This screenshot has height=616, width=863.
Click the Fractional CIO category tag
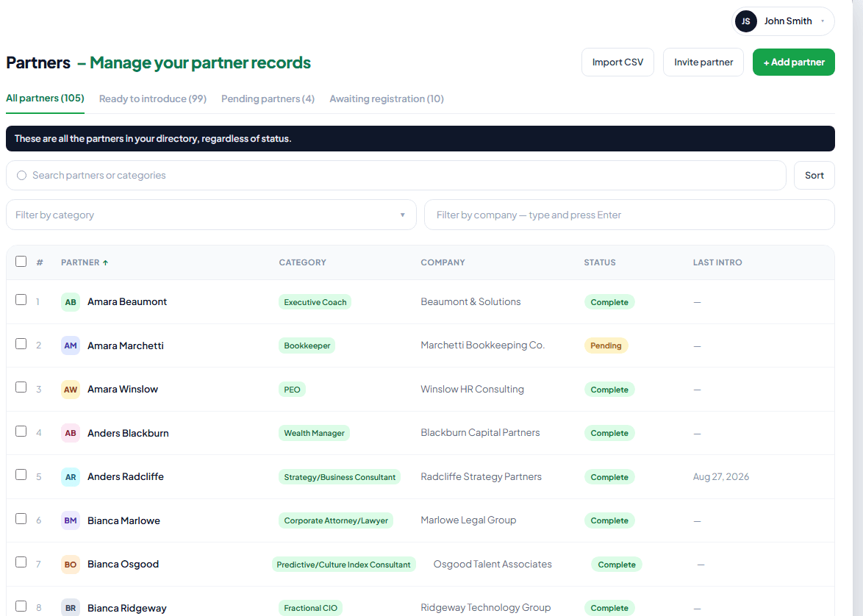310,609
